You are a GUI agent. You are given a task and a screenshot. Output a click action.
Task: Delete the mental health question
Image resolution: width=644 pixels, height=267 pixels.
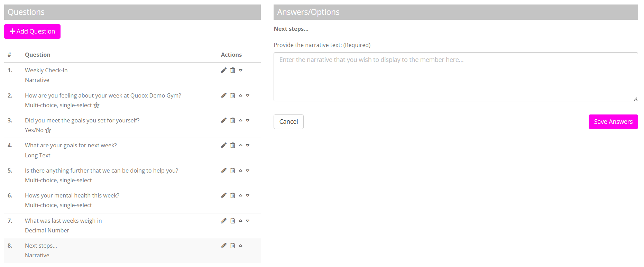coord(233,195)
